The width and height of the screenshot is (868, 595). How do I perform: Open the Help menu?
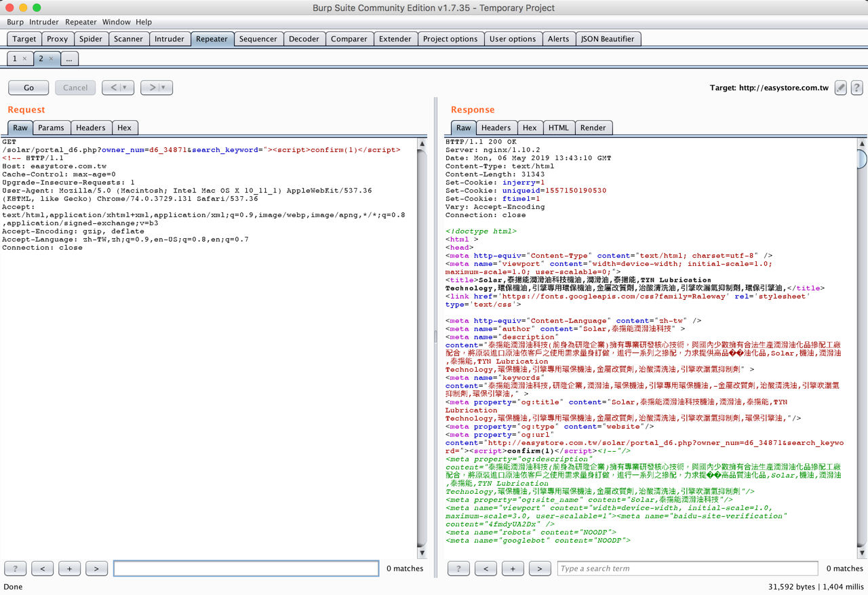click(144, 22)
